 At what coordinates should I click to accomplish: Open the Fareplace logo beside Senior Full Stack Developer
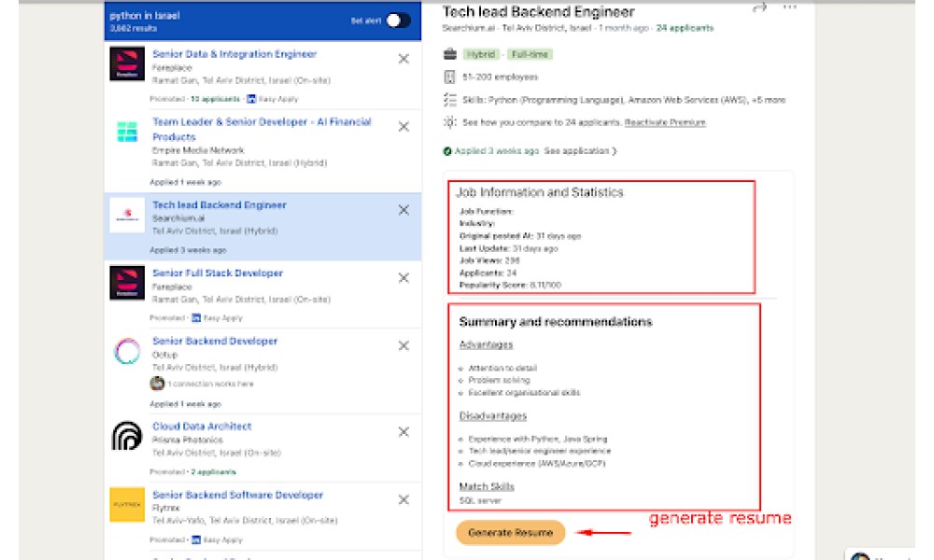click(127, 283)
